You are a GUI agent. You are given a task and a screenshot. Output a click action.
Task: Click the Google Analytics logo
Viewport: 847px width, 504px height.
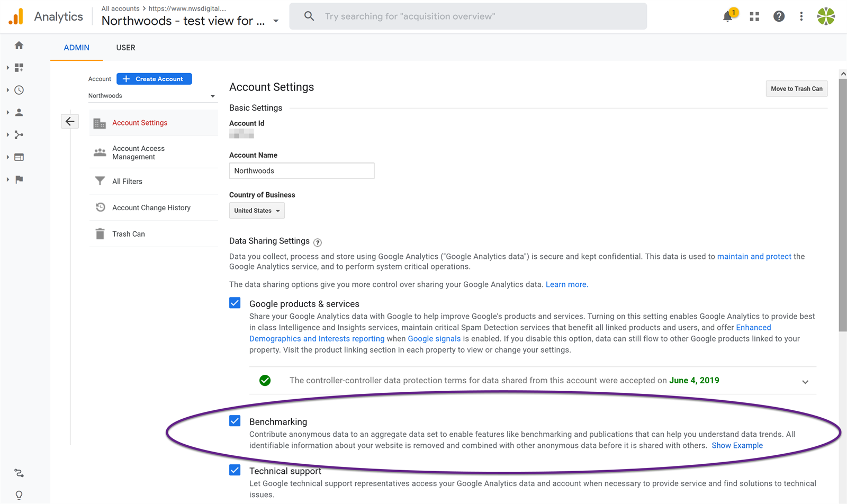pos(16,16)
